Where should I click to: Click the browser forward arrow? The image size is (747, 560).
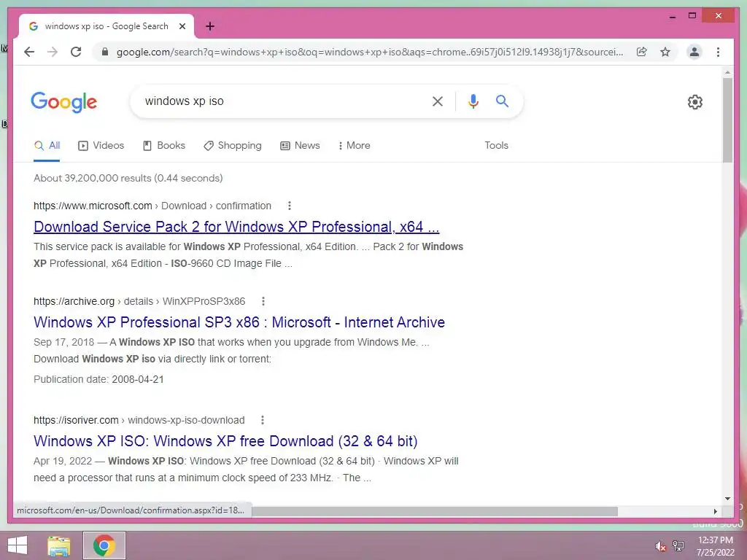click(x=53, y=52)
